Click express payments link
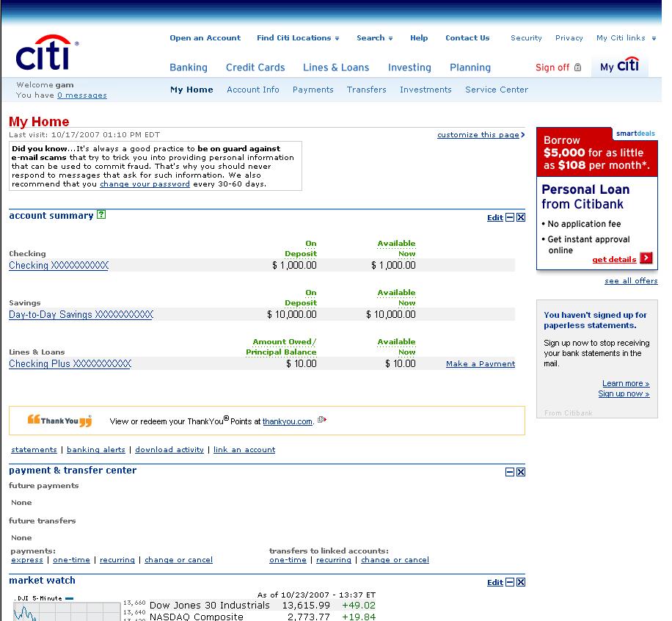672x621 pixels. click(27, 559)
